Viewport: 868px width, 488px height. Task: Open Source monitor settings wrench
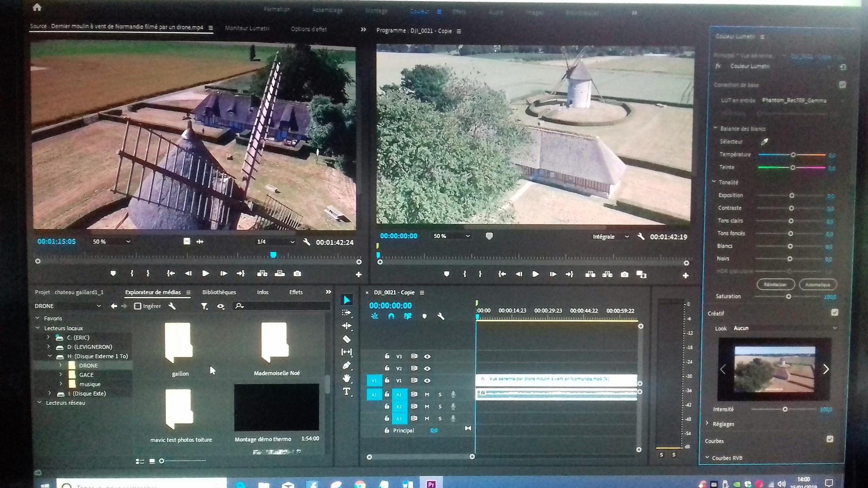point(307,242)
